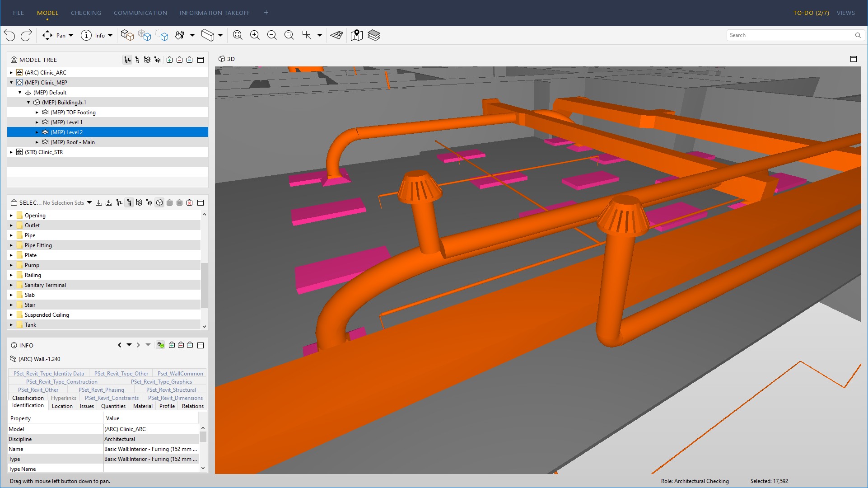Click import-with-dots icon in Selection panel

[x=109, y=202]
